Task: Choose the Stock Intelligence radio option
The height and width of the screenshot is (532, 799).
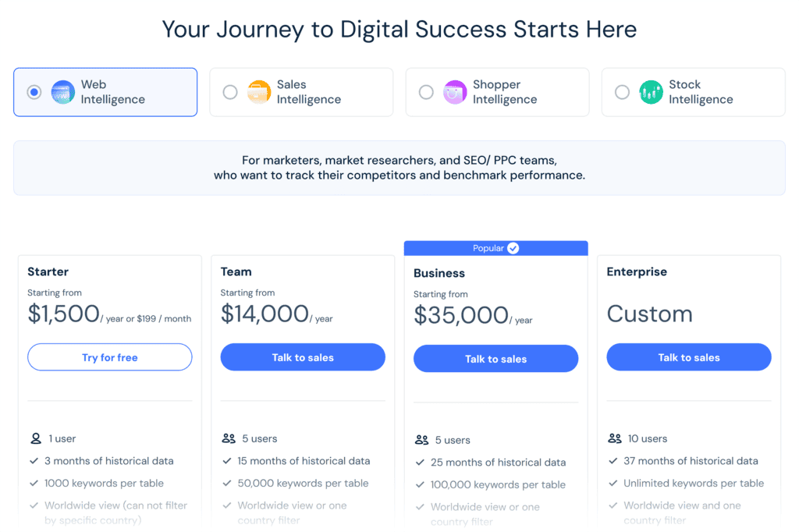Action: (622, 92)
